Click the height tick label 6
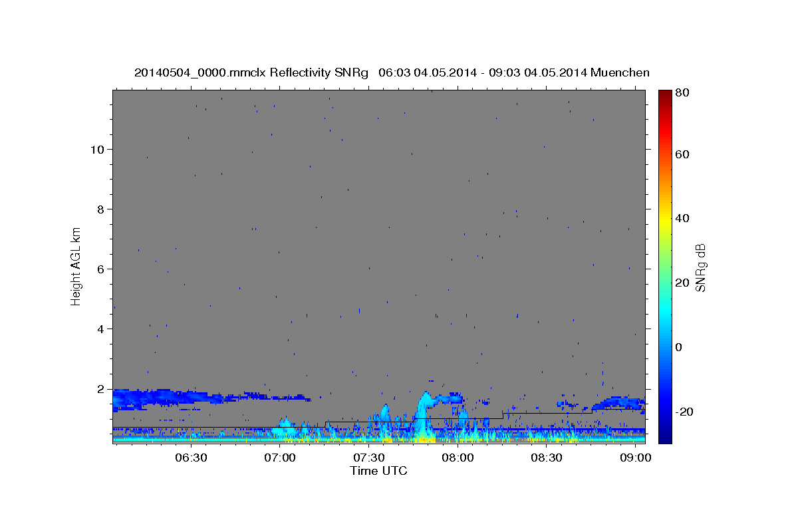 click(100, 269)
